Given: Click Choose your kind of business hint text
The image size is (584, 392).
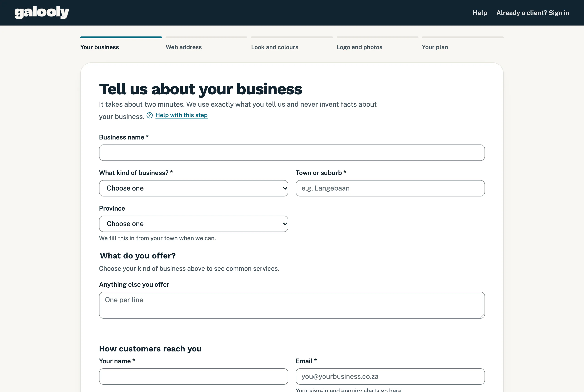Looking at the screenshot, I should click(x=189, y=268).
